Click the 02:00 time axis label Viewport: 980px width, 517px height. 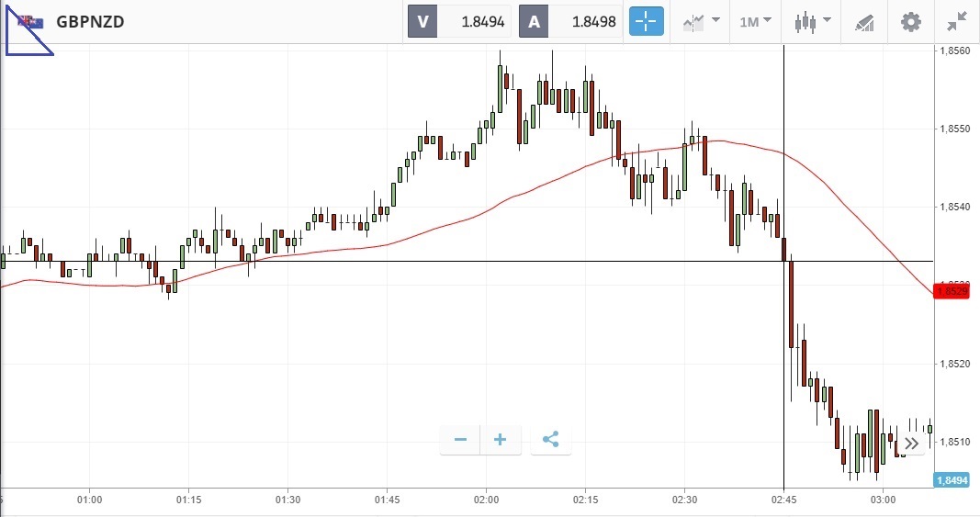click(486, 500)
